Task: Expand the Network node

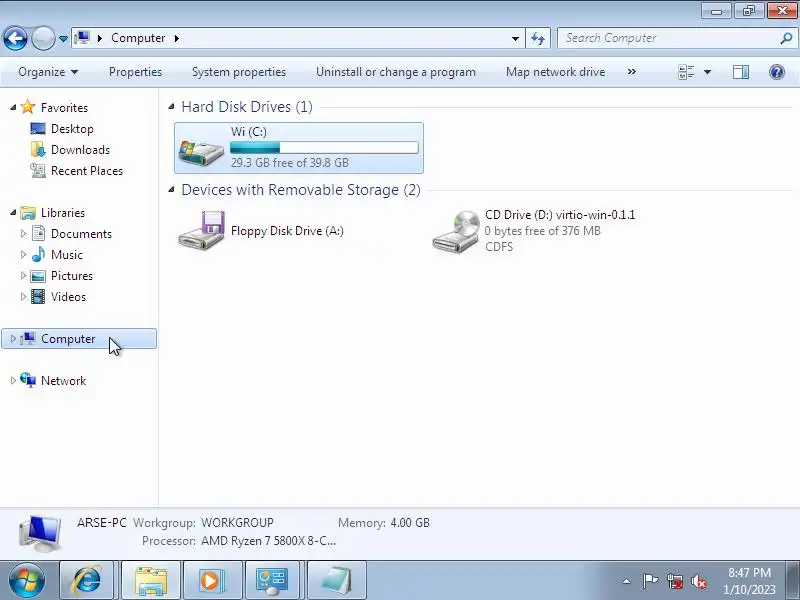Action: [13, 380]
